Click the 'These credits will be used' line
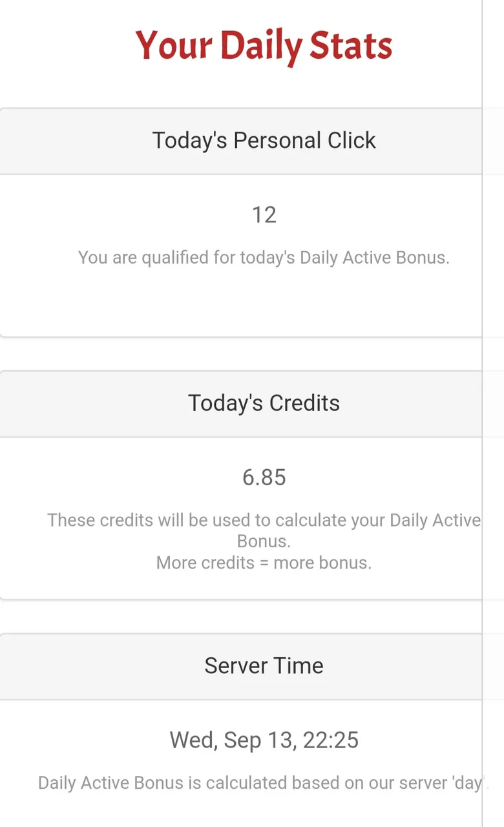The width and height of the screenshot is (504, 827). pyautogui.click(x=264, y=520)
